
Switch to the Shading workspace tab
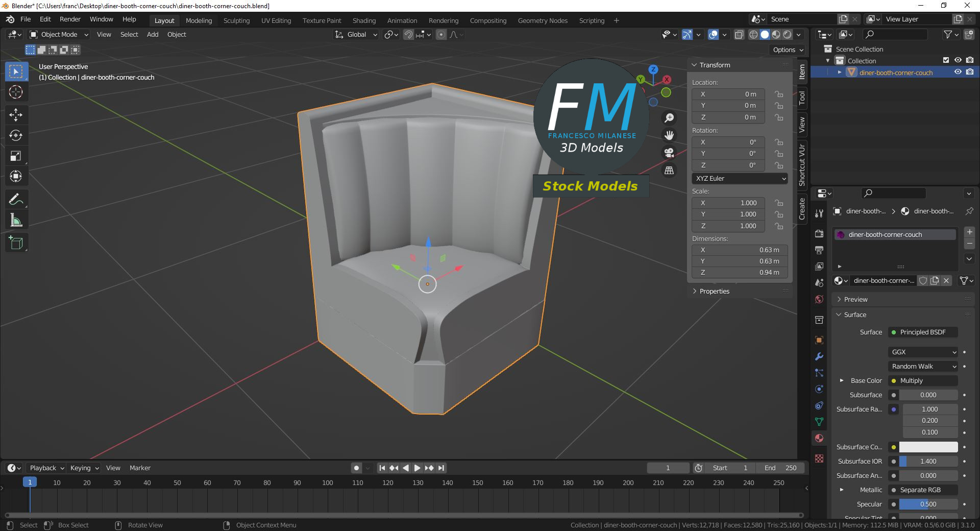coord(364,21)
